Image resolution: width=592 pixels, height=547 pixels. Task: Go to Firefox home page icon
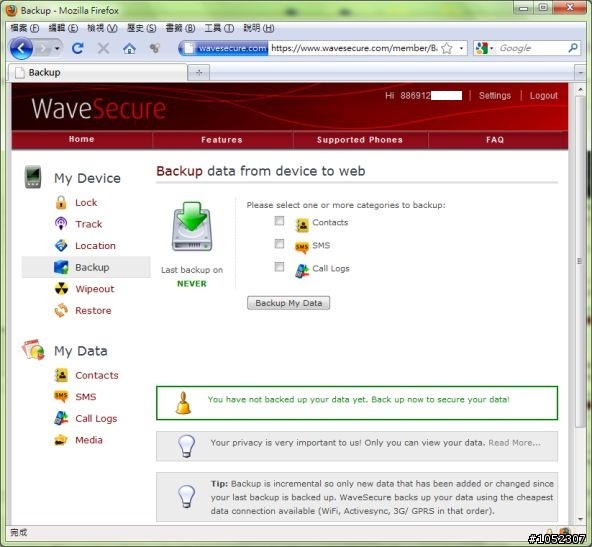point(129,48)
